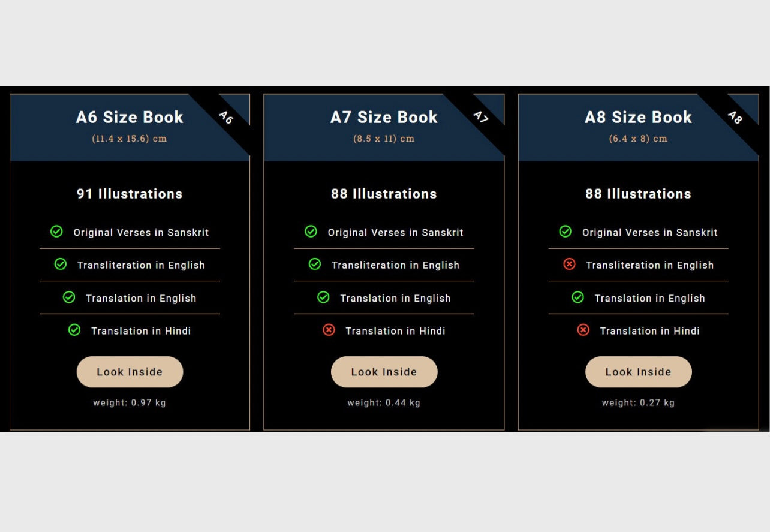Click Look Inside on the A8 book card
770x532 pixels.
(x=638, y=372)
